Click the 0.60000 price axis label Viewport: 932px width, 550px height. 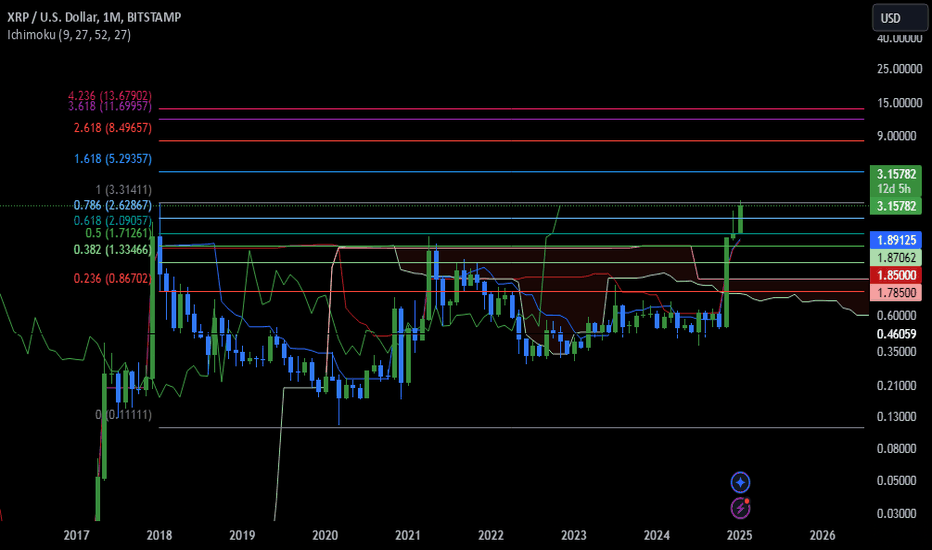[896, 316]
